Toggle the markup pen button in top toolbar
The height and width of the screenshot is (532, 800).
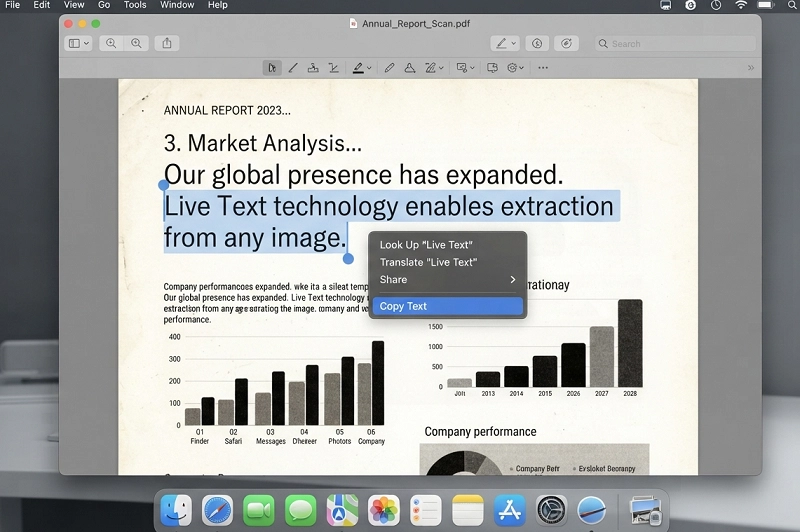501,43
